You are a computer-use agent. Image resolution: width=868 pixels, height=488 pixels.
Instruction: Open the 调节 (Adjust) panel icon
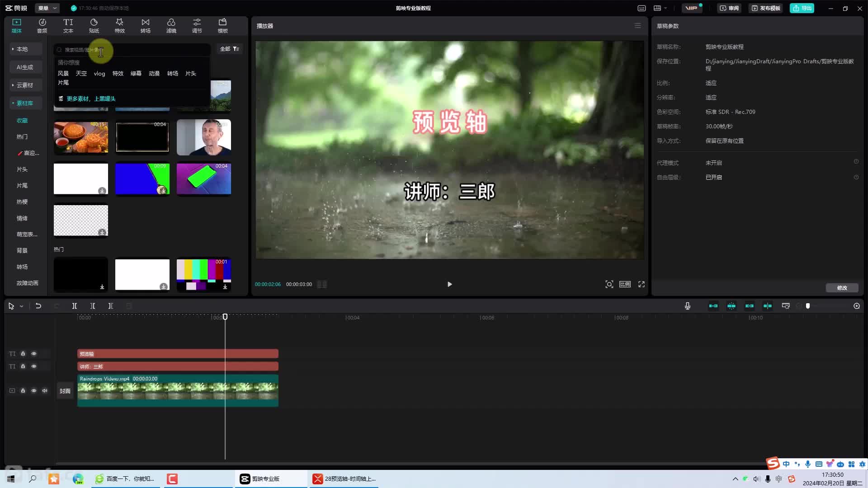(197, 26)
